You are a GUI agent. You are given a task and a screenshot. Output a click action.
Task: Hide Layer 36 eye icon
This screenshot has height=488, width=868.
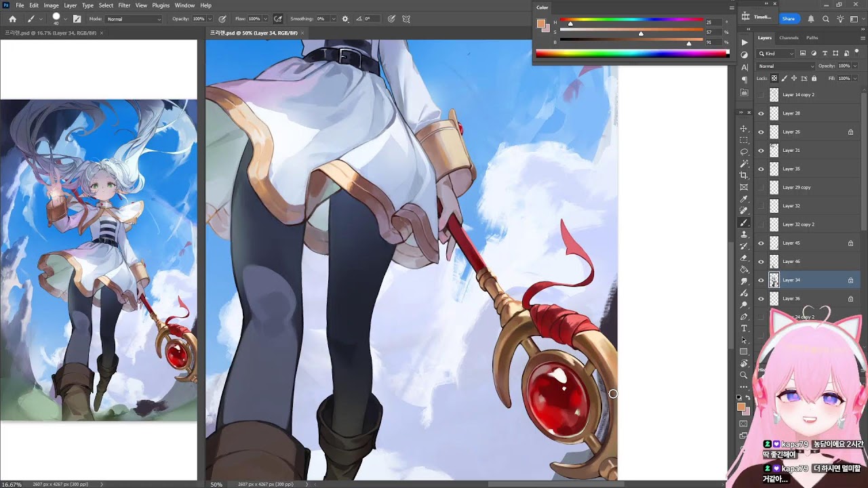coord(761,299)
